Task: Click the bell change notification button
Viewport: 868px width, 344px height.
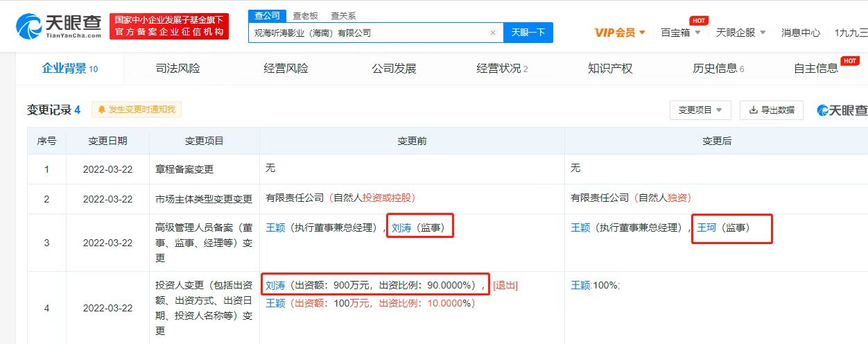Action: (137, 110)
